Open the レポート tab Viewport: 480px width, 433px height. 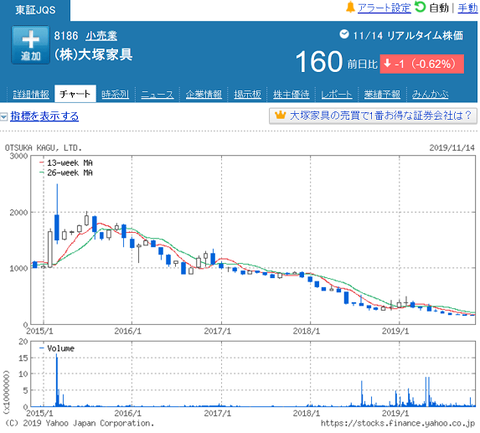click(x=336, y=94)
